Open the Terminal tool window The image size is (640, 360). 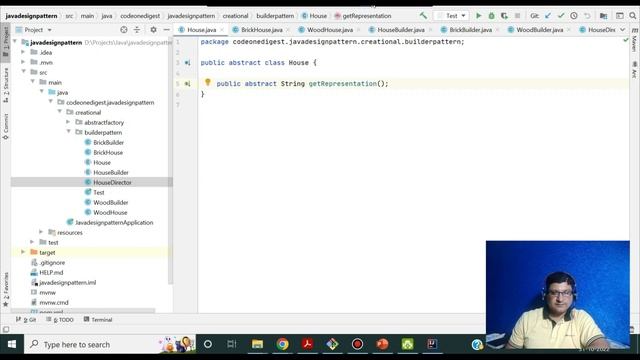tap(98, 319)
